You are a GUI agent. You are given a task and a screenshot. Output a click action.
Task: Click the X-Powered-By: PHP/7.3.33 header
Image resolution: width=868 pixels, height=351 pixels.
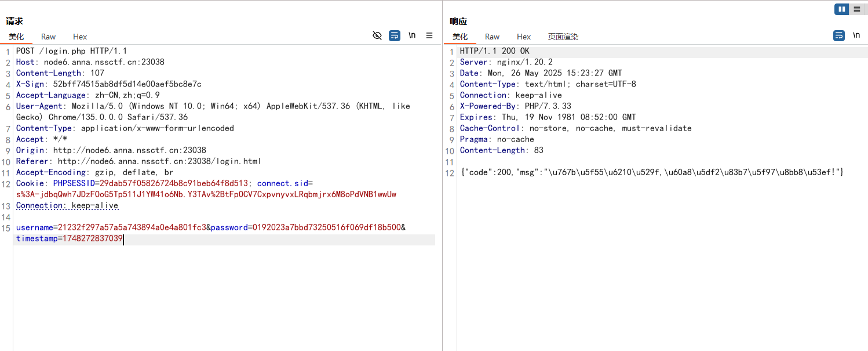516,106
